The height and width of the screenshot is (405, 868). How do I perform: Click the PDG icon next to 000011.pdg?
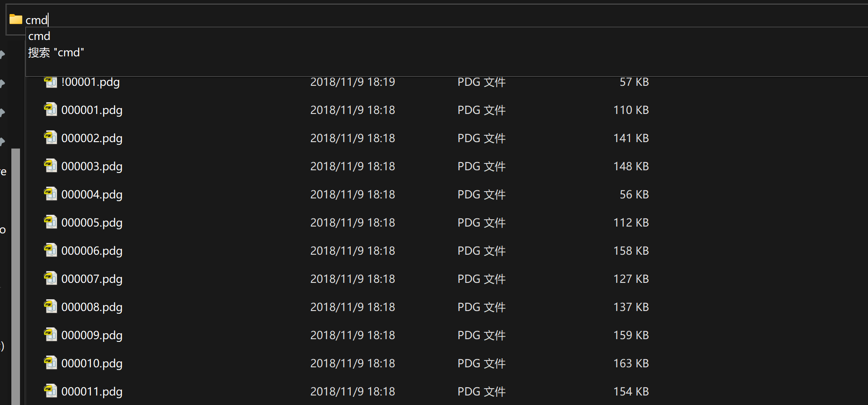click(x=50, y=391)
